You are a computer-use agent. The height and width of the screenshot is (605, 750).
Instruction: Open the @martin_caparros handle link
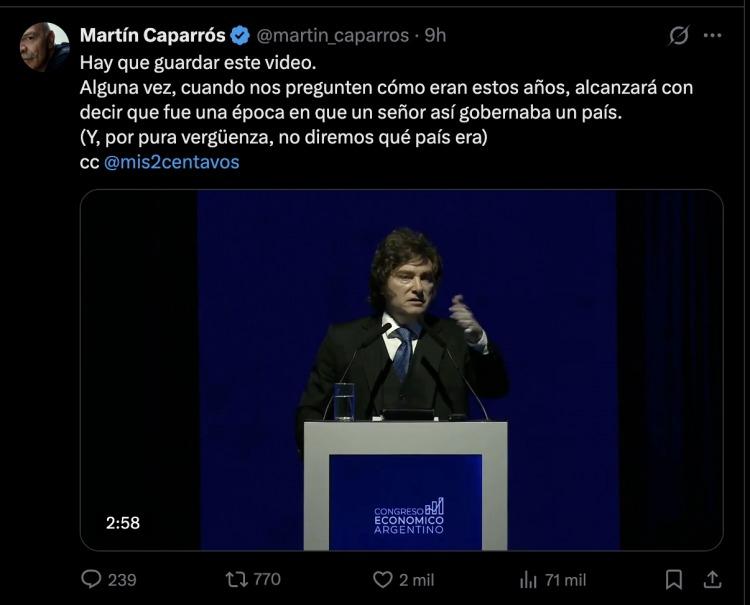(332, 36)
